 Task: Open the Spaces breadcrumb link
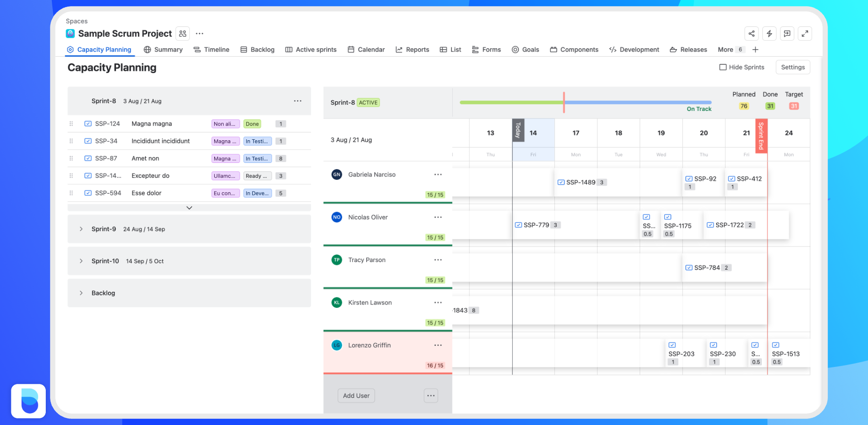[x=76, y=21]
